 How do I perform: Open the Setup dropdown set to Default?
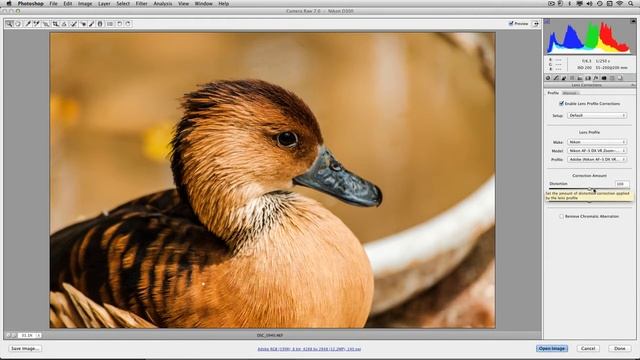coord(597,116)
